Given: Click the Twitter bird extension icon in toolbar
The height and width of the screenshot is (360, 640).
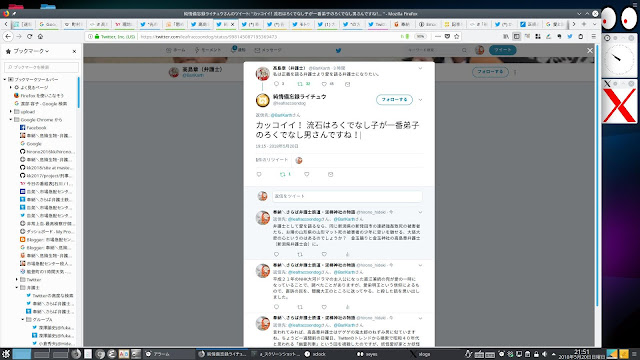Looking at the screenshot, I should point(570,36).
